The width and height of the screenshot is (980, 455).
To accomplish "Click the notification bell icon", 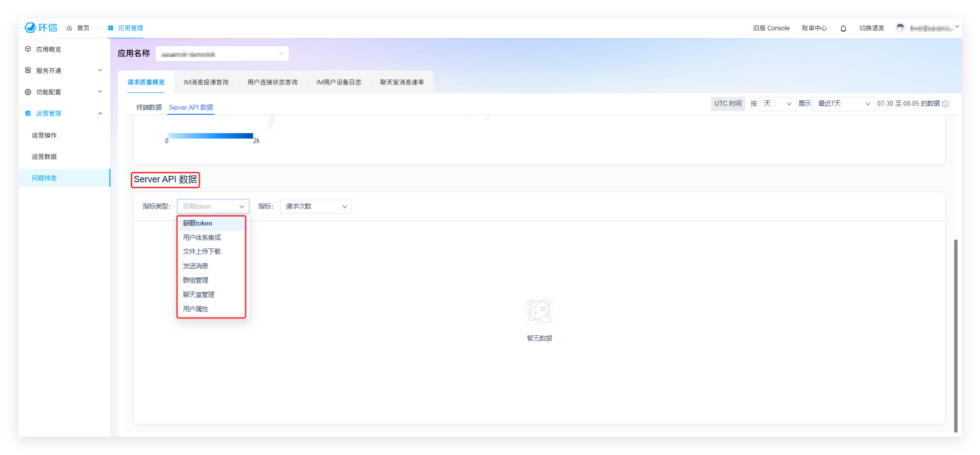I will click(843, 28).
